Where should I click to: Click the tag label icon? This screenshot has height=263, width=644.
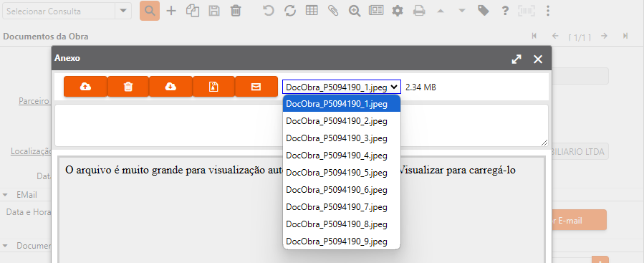484,11
